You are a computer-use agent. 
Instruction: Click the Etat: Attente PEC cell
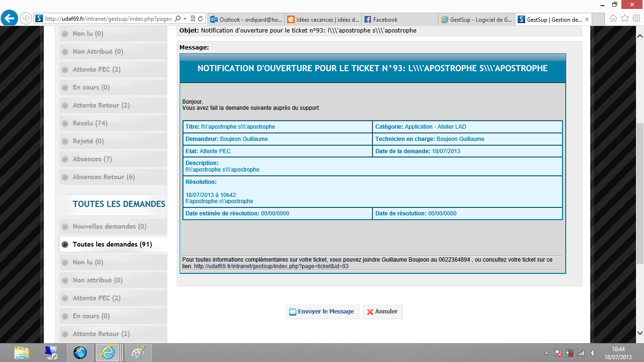pos(278,151)
